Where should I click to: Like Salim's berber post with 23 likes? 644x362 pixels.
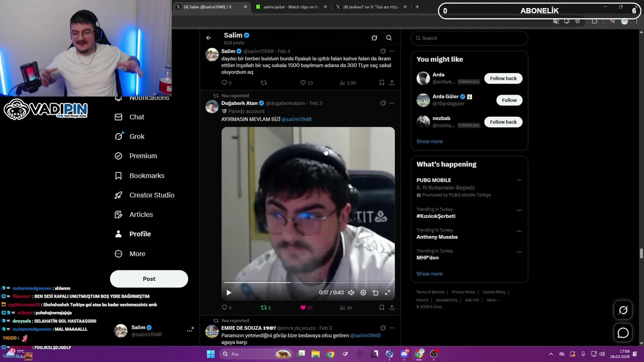pyautogui.click(x=306, y=82)
